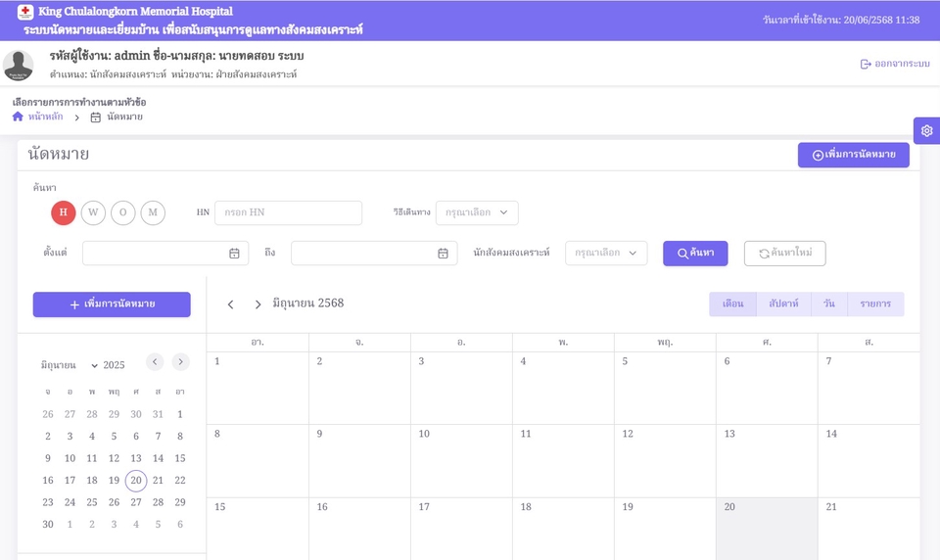
Task: Click day 7 cell in main calendar
Action: pyautogui.click(x=869, y=388)
